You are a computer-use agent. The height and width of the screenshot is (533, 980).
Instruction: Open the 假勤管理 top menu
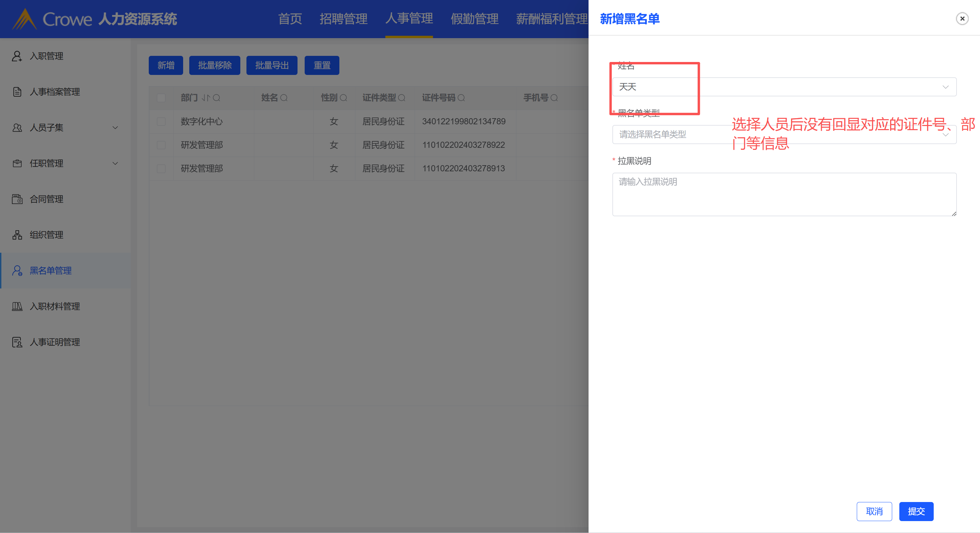click(474, 18)
